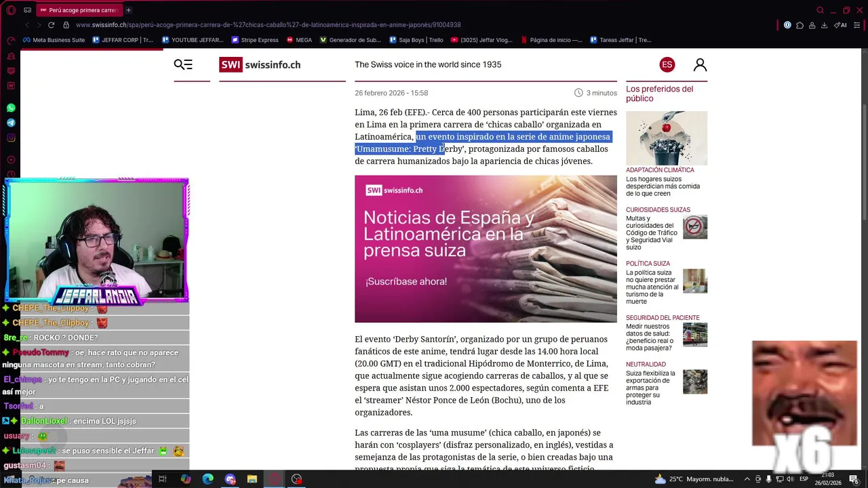Viewport: 868px width, 488px height.
Task: Open tab search magnifier in title bar
Action: 820,10
